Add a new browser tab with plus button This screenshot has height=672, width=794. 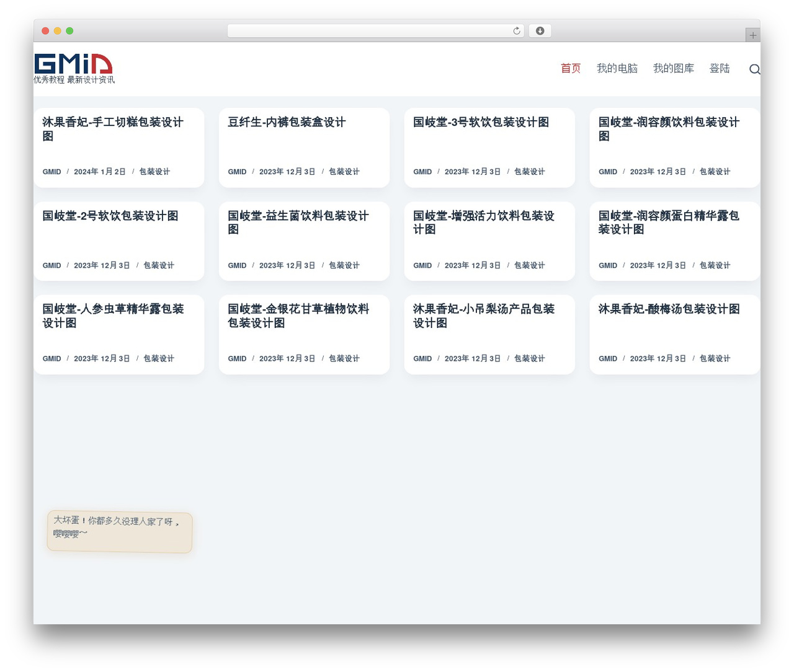coord(752,35)
